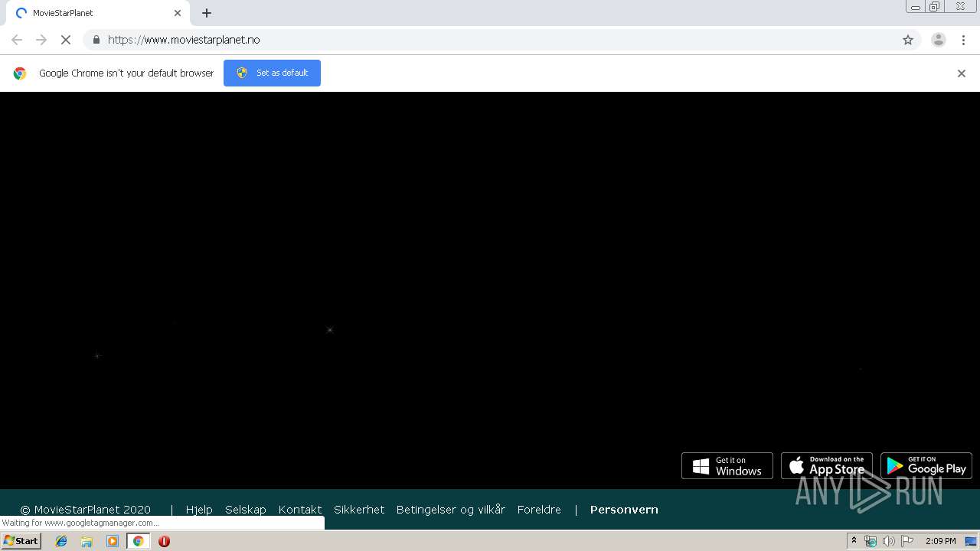980x551 pixels.
Task: Download on the App Store
Action: (x=827, y=466)
